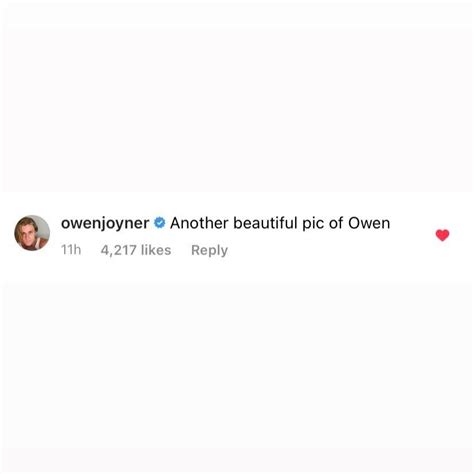
Task: Click the 11h timestamp
Action: point(71,250)
